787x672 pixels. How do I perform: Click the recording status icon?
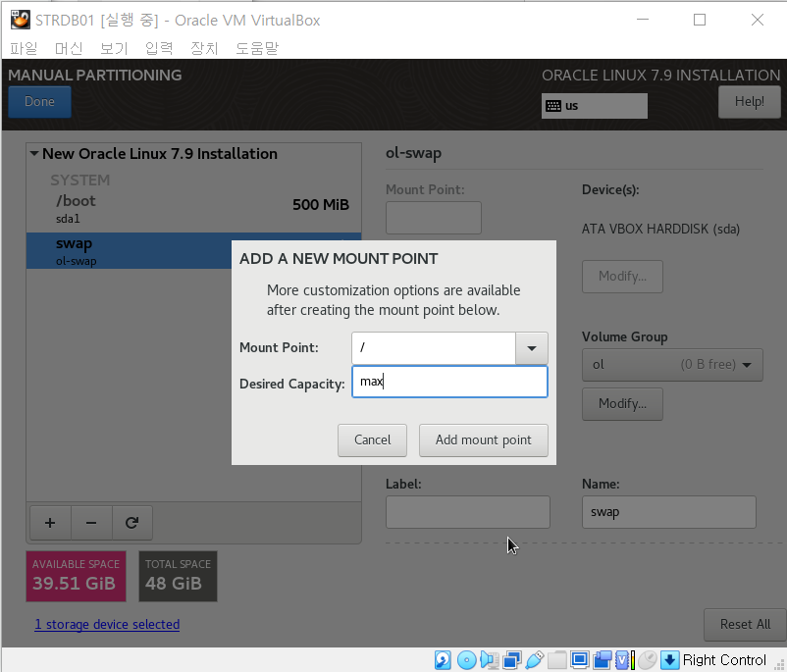(603, 660)
